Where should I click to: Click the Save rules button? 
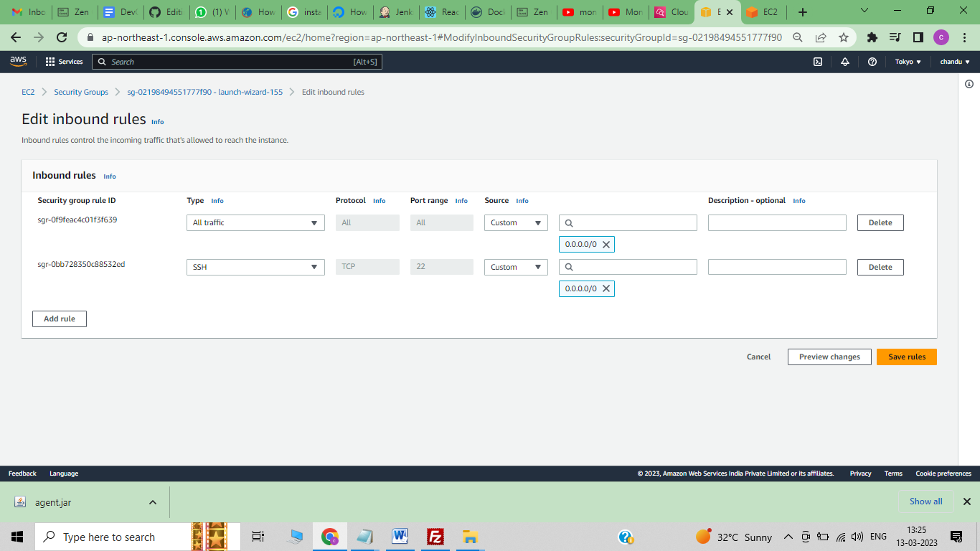click(906, 357)
